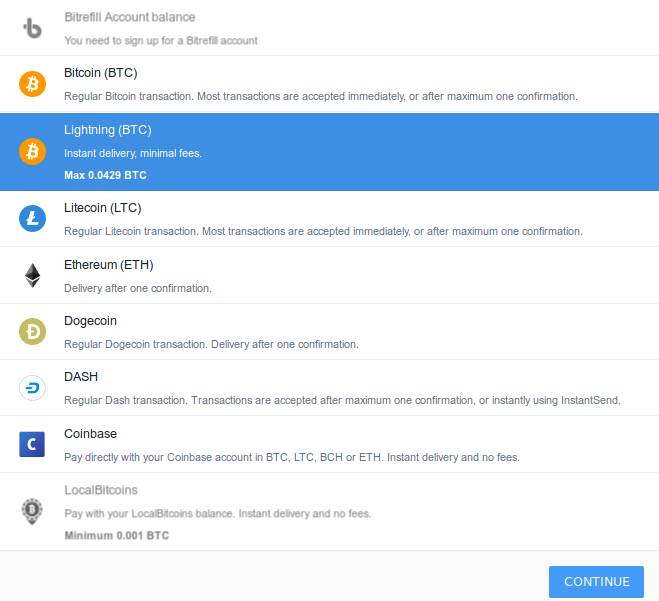
Task: Click the Bitrefill Account balance row
Action: tap(330, 28)
